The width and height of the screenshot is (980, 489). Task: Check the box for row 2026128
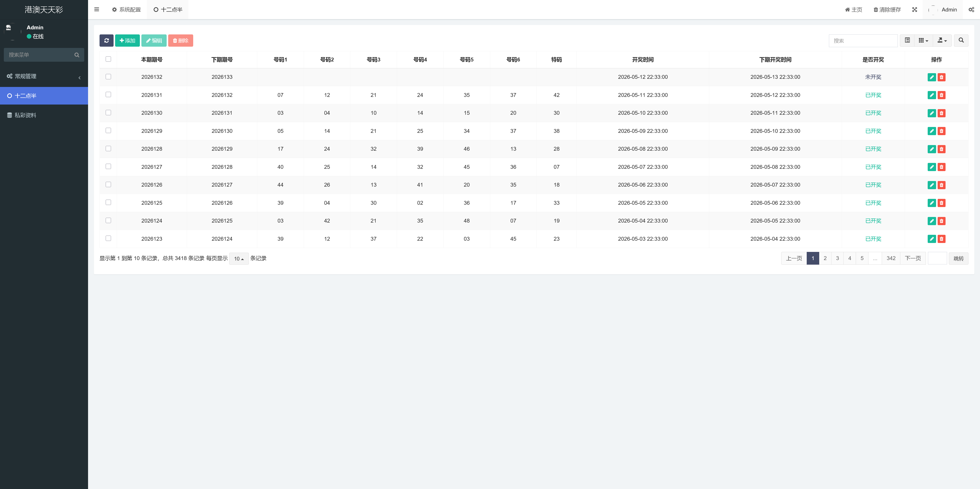tap(108, 149)
